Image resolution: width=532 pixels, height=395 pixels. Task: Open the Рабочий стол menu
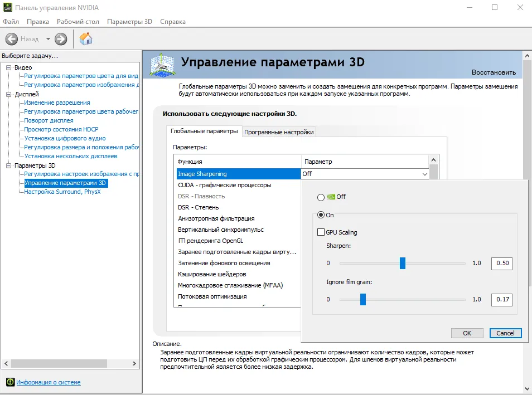(78, 22)
